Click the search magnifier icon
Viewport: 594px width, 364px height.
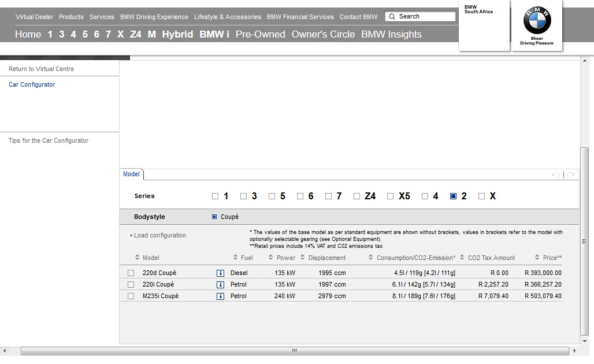tap(392, 17)
